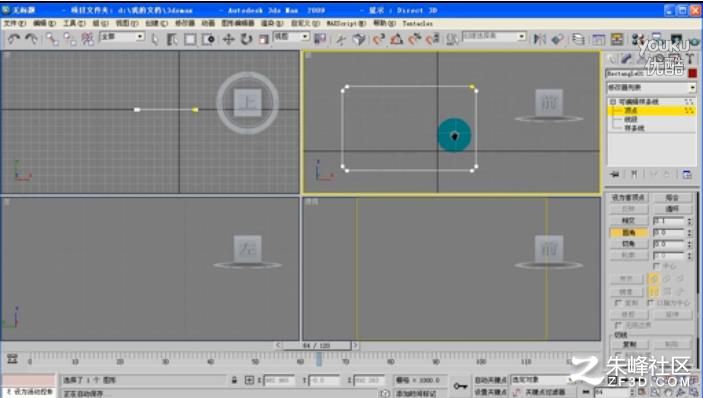703x398 pixels.
Task: Choose the rectangular selection region icon
Action: 190,39
